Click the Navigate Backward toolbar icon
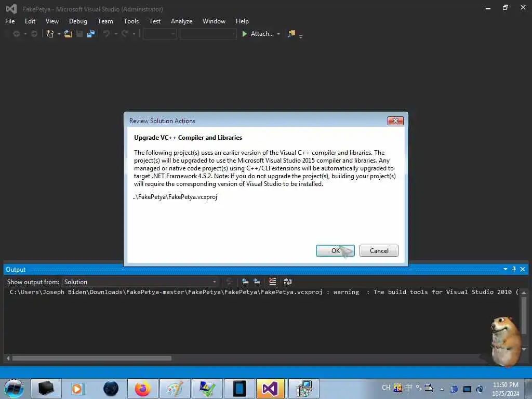532x399 pixels. 16,34
